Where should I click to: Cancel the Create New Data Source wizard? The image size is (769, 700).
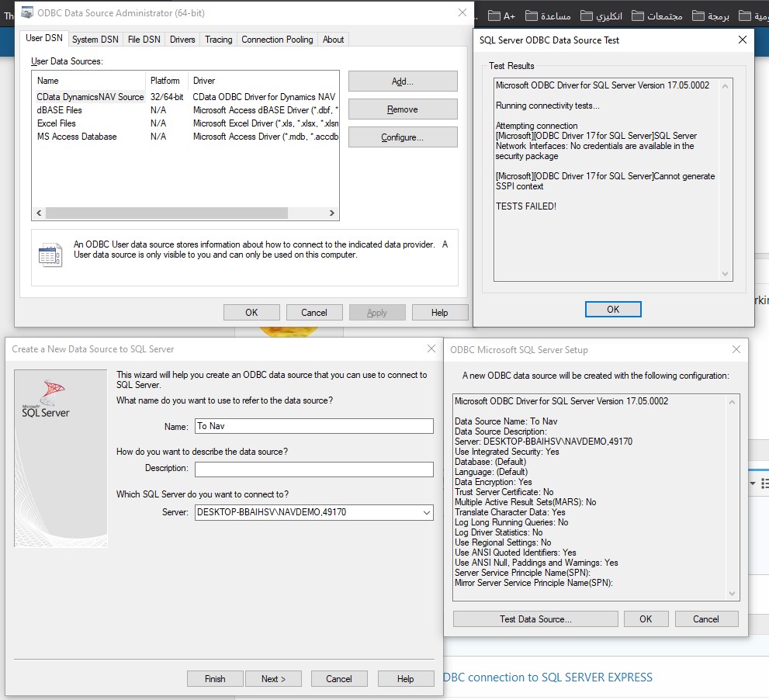click(x=339, y=679)
